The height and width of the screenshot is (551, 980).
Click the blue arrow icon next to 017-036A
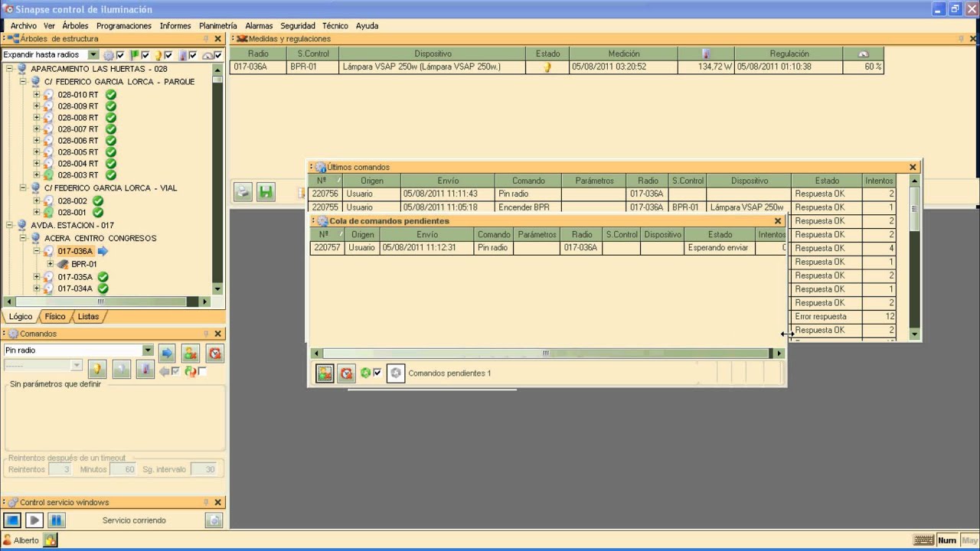pyautogui.click(x=103, y=251)
